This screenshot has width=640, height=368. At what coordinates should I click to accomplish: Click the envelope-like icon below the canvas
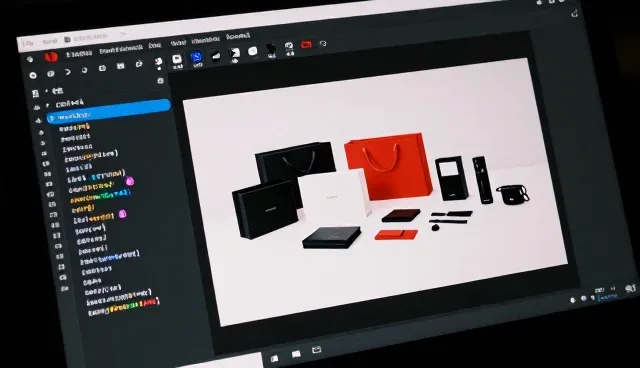tap(316, 350)
